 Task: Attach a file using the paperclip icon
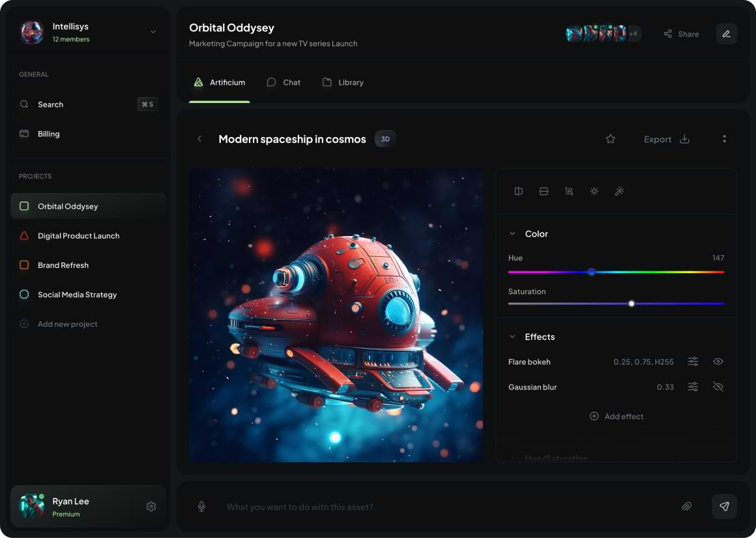686,506
